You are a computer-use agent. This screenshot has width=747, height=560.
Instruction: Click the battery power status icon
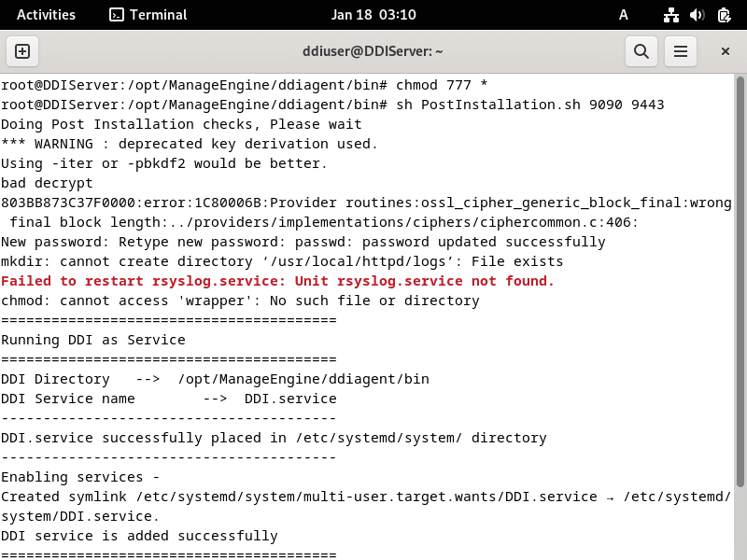coord(725,15)
